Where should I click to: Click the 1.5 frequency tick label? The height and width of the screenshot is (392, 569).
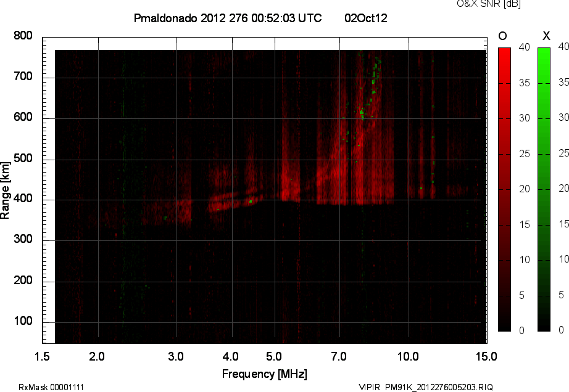click(42, 356)
